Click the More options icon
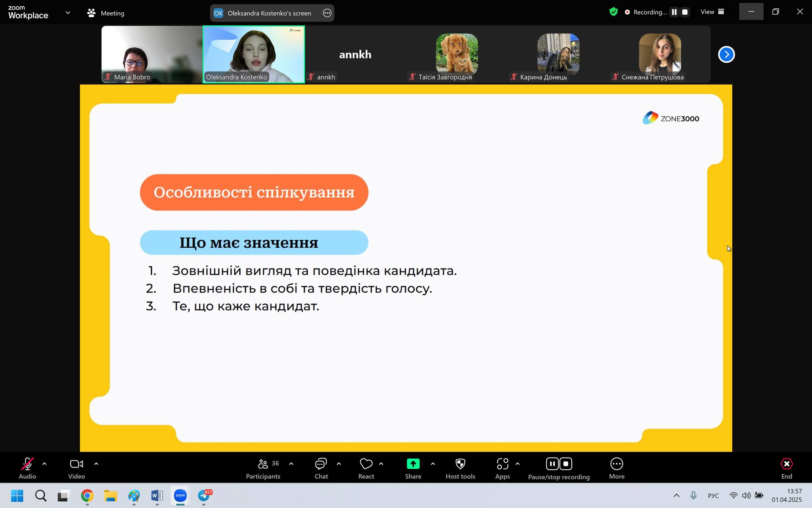Image resolution: width=812 pixels, height=508 pixels. pos(617,464)
